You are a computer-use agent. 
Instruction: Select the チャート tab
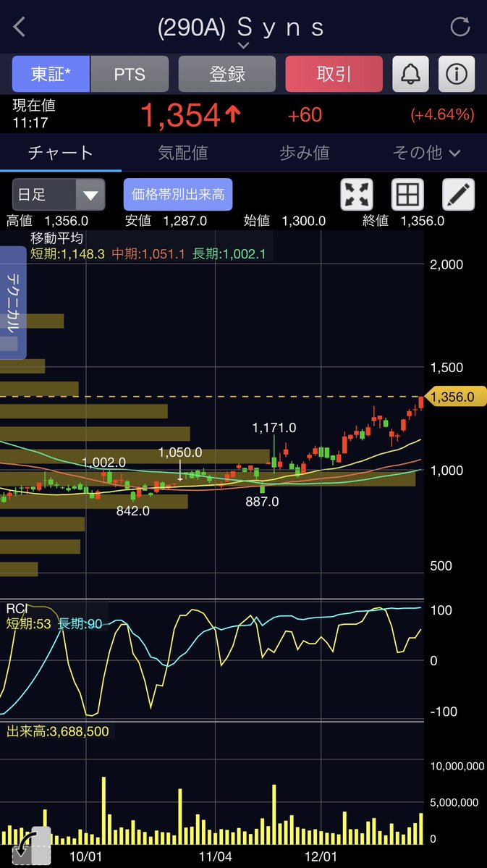[x=61, y=153]
